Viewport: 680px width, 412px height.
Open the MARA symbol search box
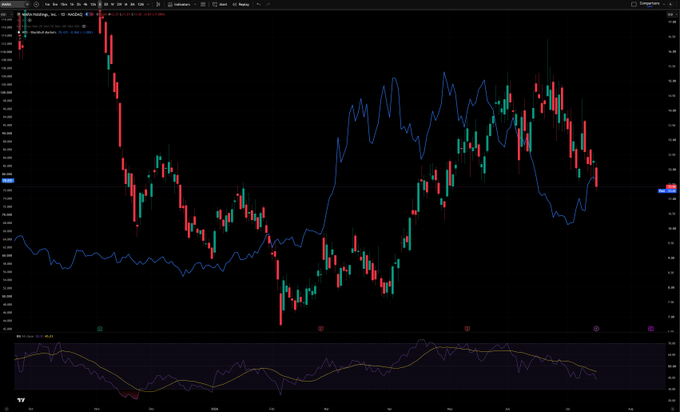(x=14, y=4)
